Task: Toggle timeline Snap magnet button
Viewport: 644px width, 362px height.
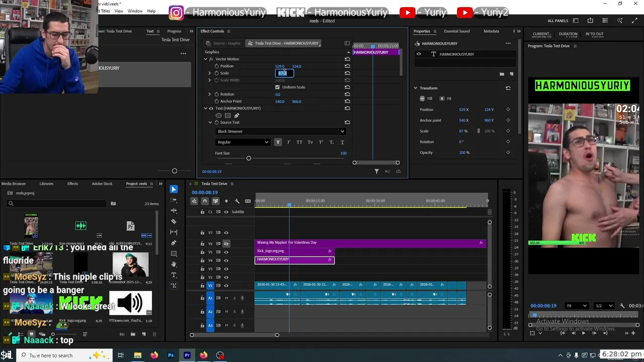Action: click(x=205, y=201)
